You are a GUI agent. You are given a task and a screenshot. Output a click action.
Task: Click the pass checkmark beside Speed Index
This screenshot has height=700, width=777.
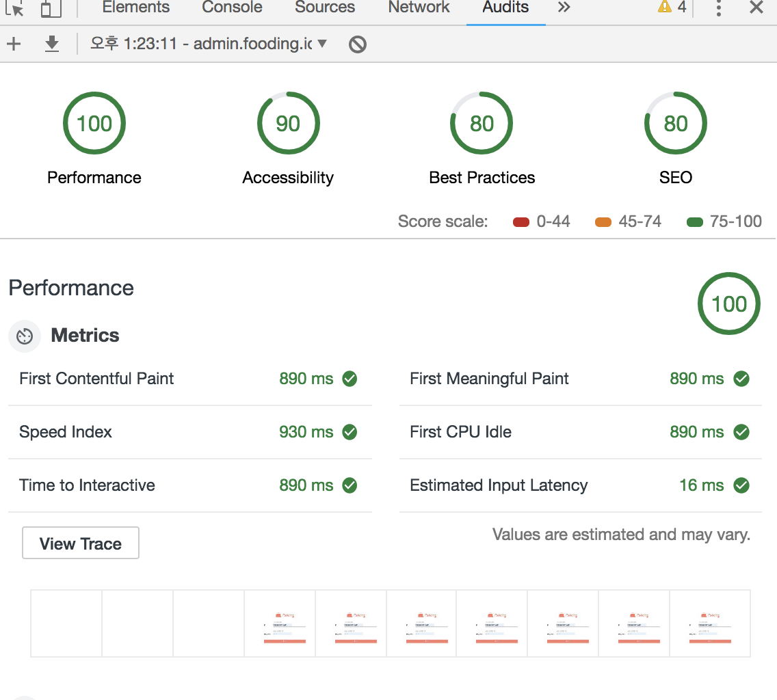(x=350, y=432)
